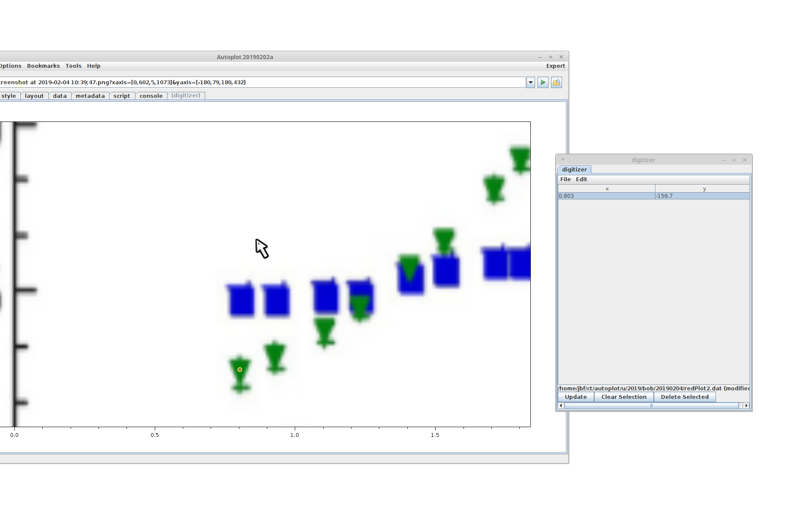812x508 pixels.
Task: Click Delete Selected button
Action: (684, 397)
